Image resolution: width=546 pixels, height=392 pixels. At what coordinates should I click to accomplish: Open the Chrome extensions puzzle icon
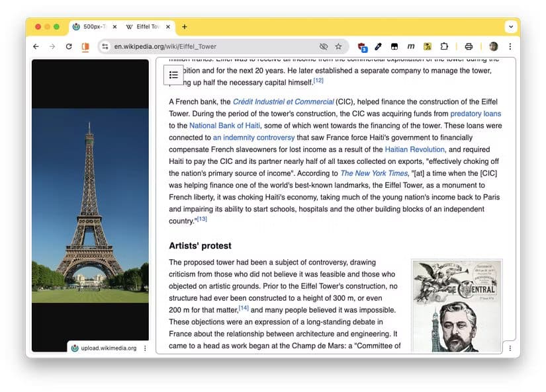click(444, 46)
